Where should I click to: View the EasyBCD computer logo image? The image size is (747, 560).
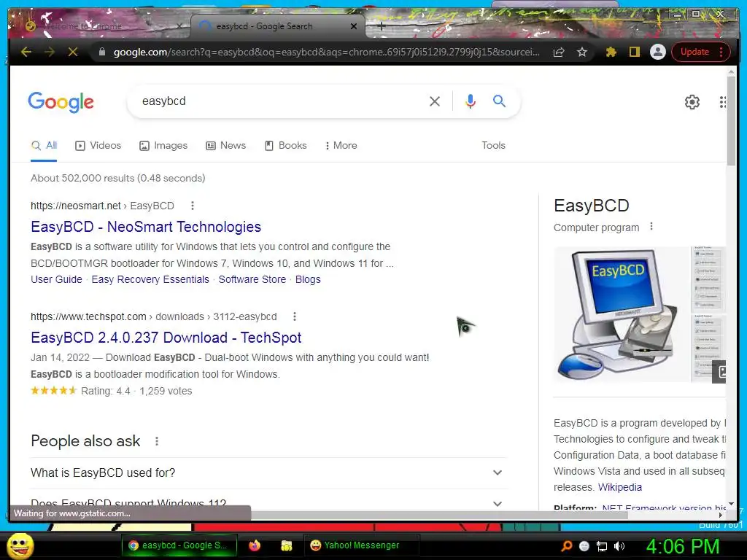click(x=621, y=314)
